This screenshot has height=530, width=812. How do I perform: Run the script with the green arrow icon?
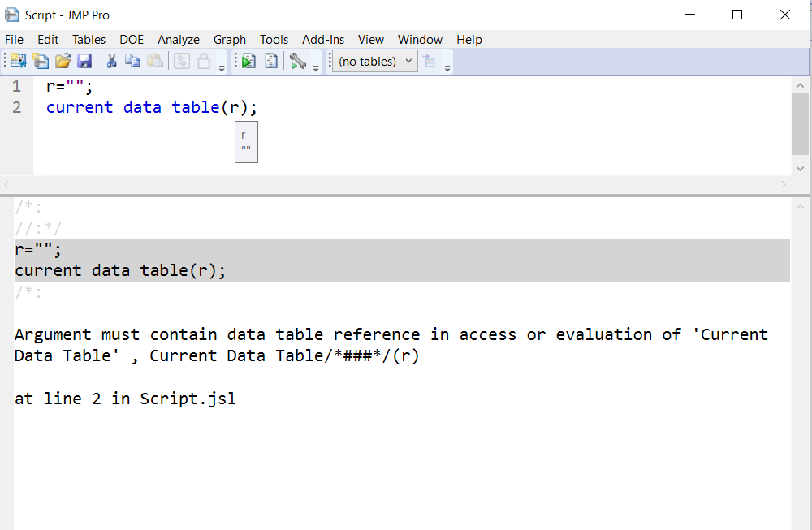point(248,61)
